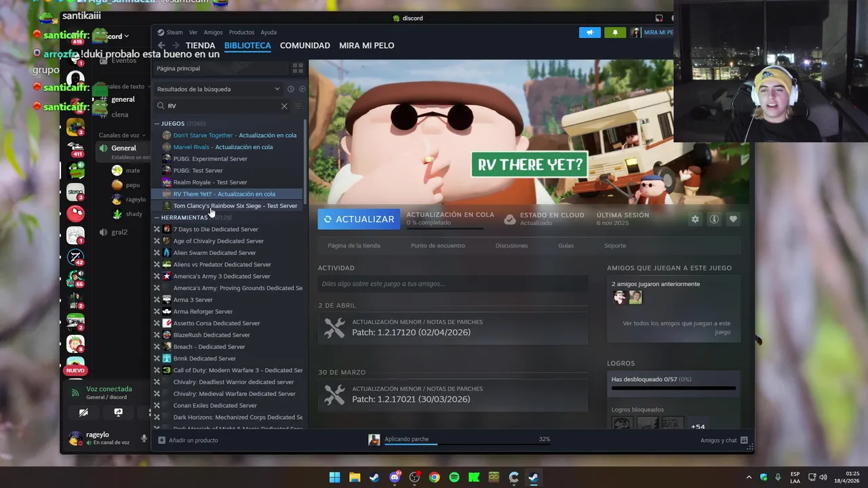Collapse the JUEGOS section
The image size is (868, 488).
(157, 123)
